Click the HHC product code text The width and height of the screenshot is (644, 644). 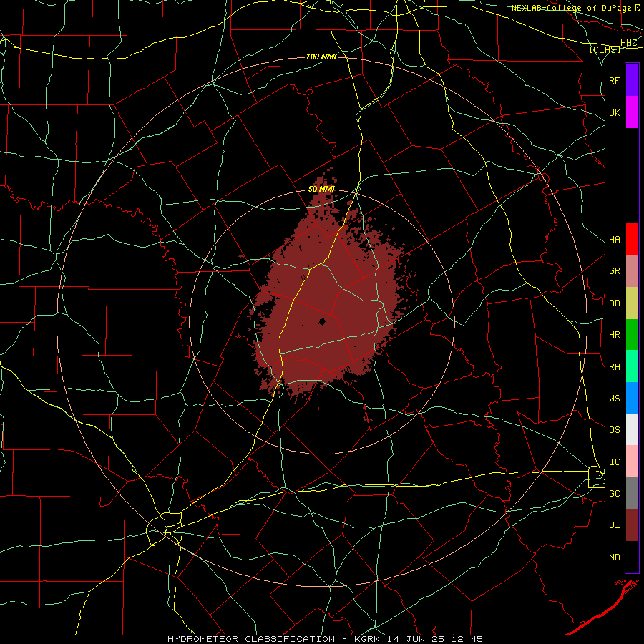click(x=629, y=43)
